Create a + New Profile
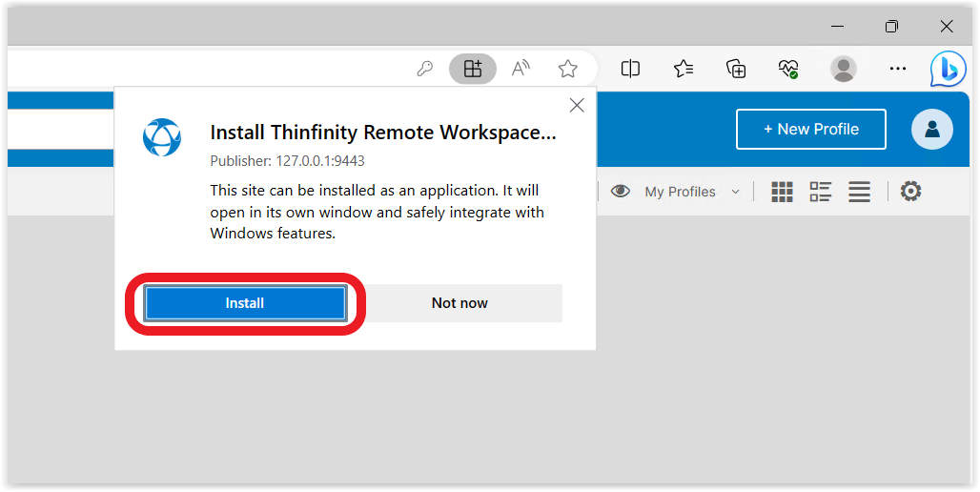Screen dimensions: 980x492 tap(810, 130)
